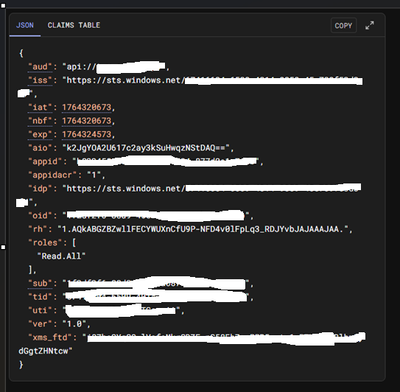Click the idp https://sts.windows.net/ URL value
400x392 pixels.
[x=123, y=189]
